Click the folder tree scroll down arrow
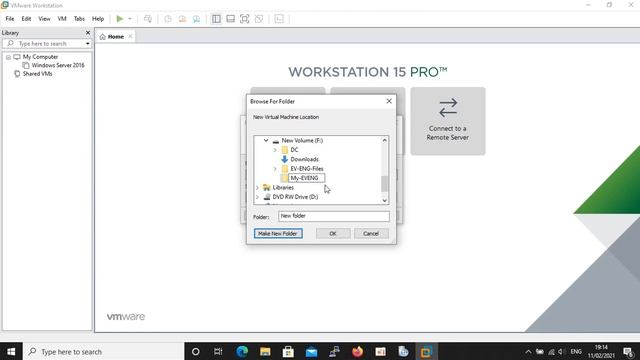This screenshot has width=640, height=360. point(384,200)
